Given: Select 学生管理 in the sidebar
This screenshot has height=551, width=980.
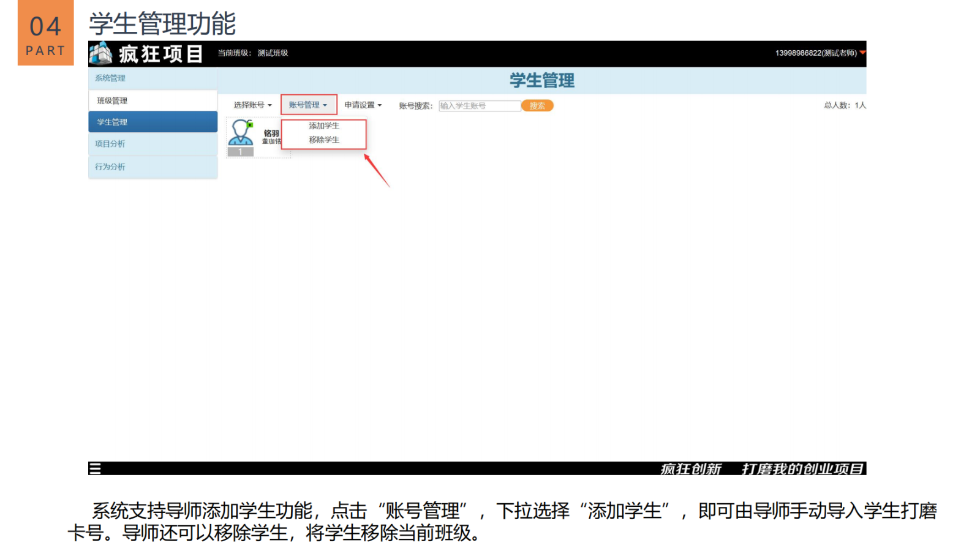Looking at the screenshot, I should pos(153,122).
